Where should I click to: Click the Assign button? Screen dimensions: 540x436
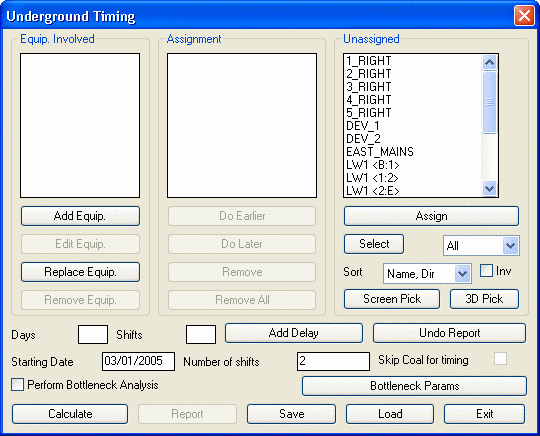[x=431, y=216]
